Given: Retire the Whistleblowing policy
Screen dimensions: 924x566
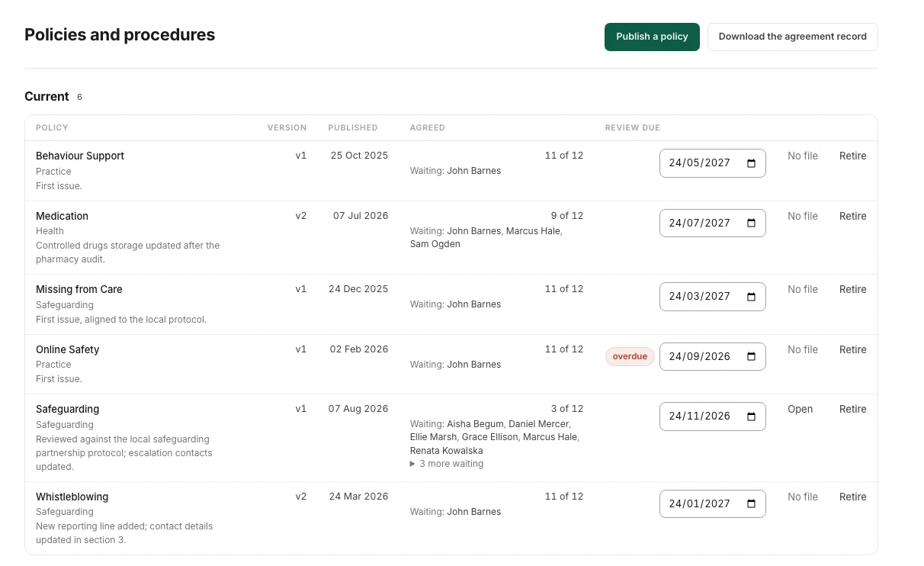Looking at the screenshot, I should 852,497.
